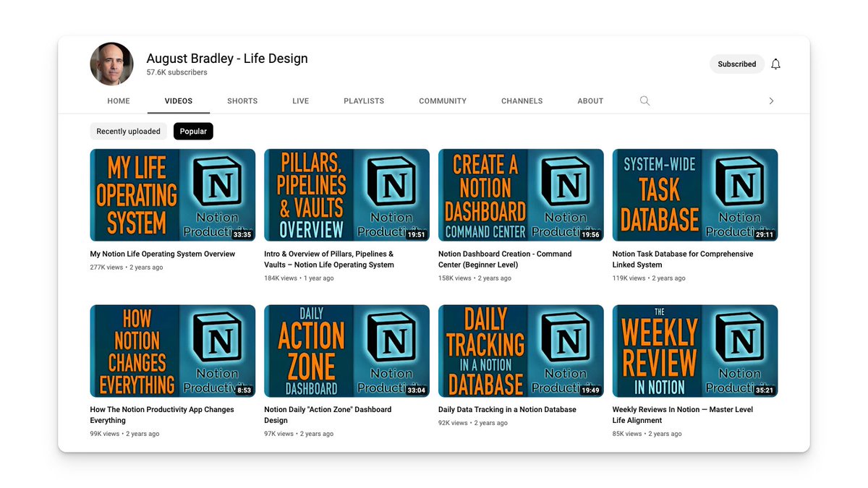Click the 277K views • 2 years ago text

click(x=127, y=267)
